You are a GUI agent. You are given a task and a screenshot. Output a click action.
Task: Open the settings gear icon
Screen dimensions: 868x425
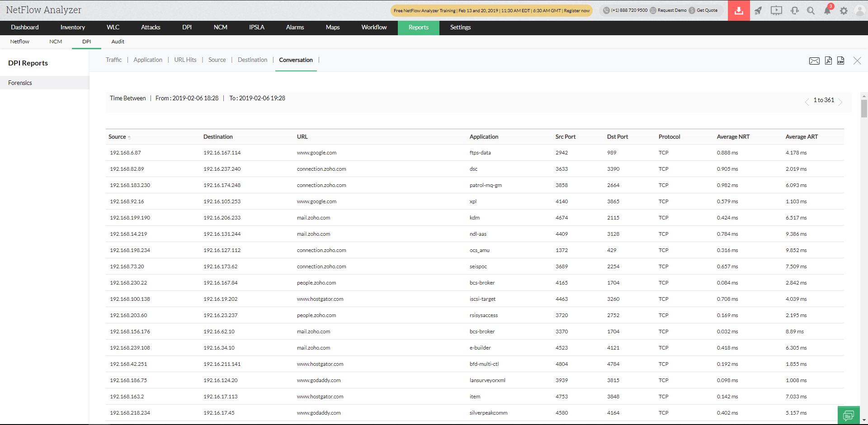pyautogui.click(x=844, y=10)
